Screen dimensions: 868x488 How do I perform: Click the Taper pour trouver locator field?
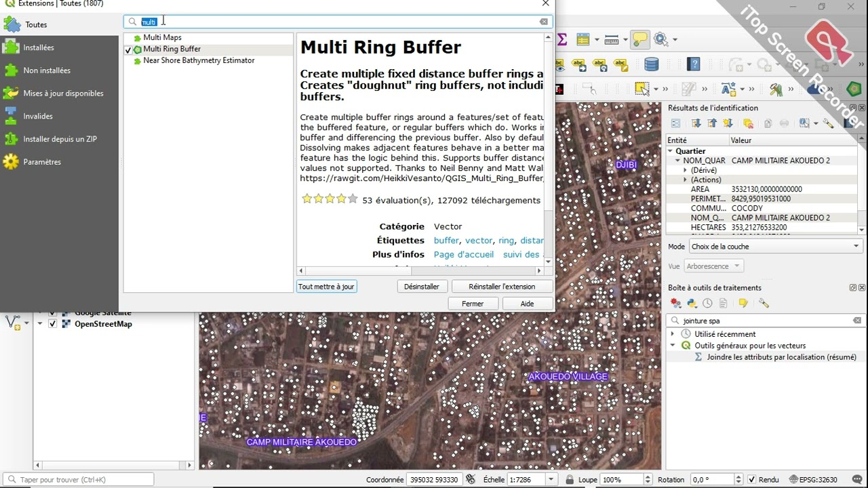78,480
